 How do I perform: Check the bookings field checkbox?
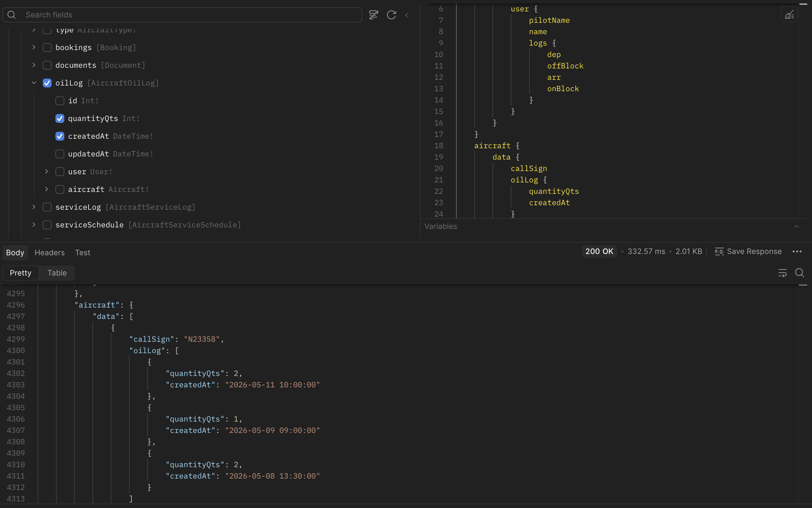pos(47,48)
